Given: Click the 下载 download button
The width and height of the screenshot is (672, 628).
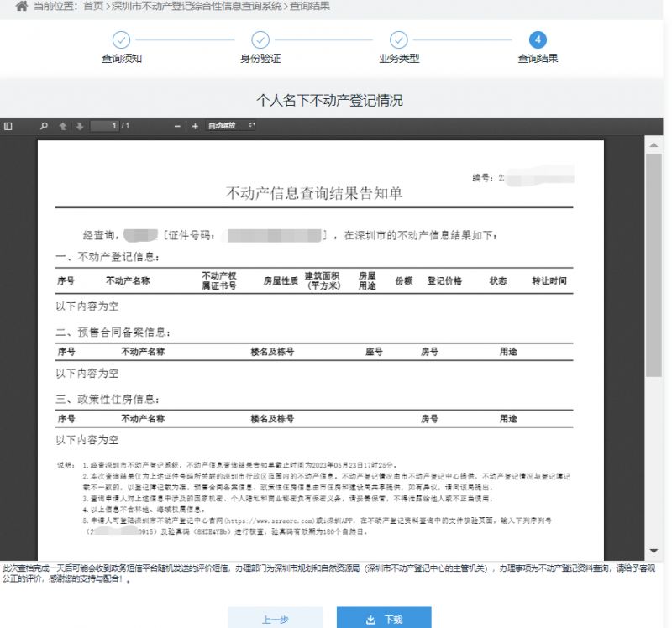Looking at the screenshot, I should (384, 619).
